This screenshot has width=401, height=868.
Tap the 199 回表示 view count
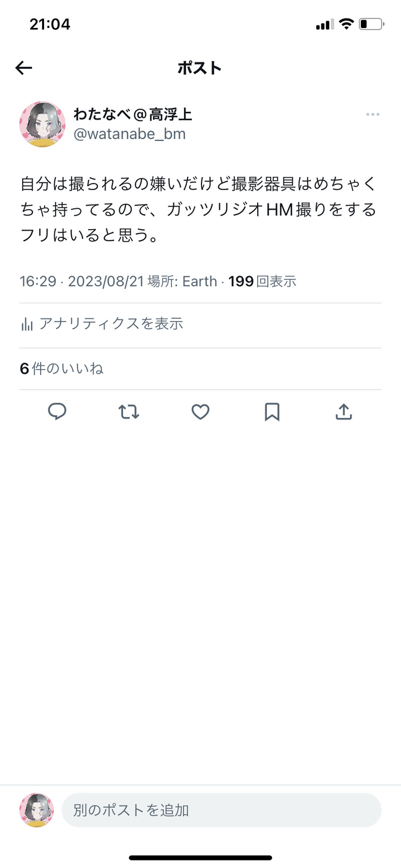point(262,281)
